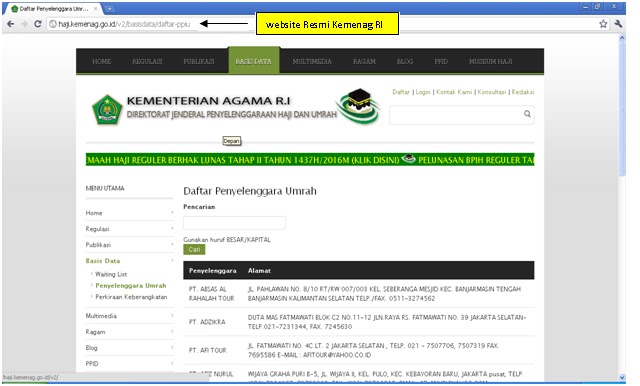Click the scrolling green announcement banner
The height and width of the screenshot is (386, 640).
[x=310, y=160]
